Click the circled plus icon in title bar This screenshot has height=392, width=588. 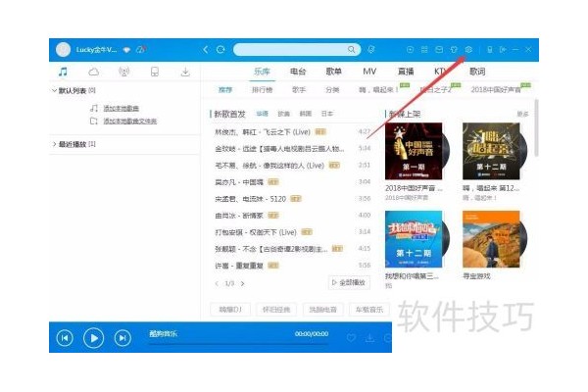pyautogui.click(x=410, y=50)
